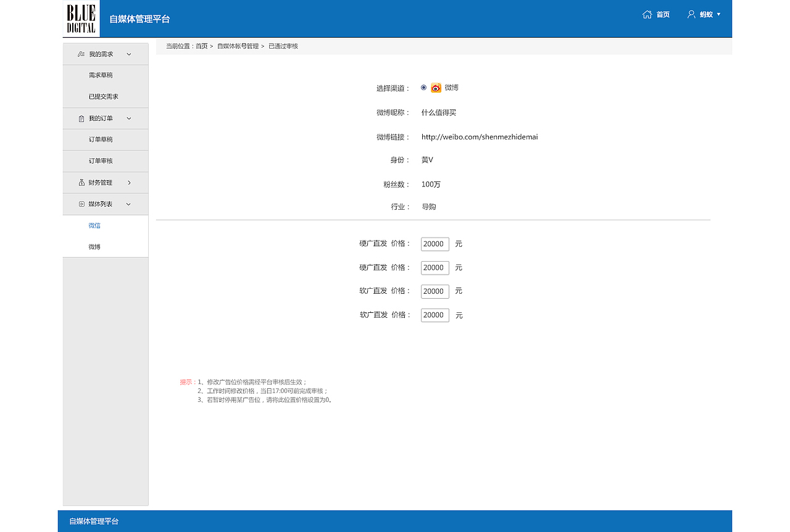The image size is (790, 532).
Task: Click tip line about 价格设置为0
Action: (265, 400)
